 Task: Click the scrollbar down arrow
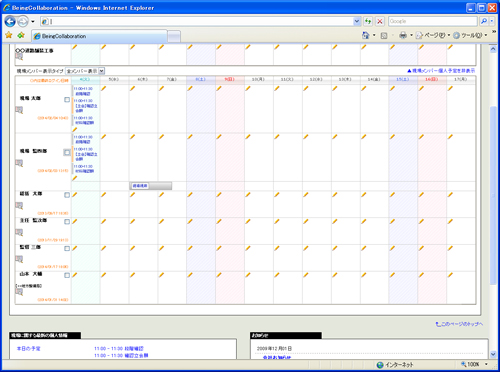tap(493, 354)
